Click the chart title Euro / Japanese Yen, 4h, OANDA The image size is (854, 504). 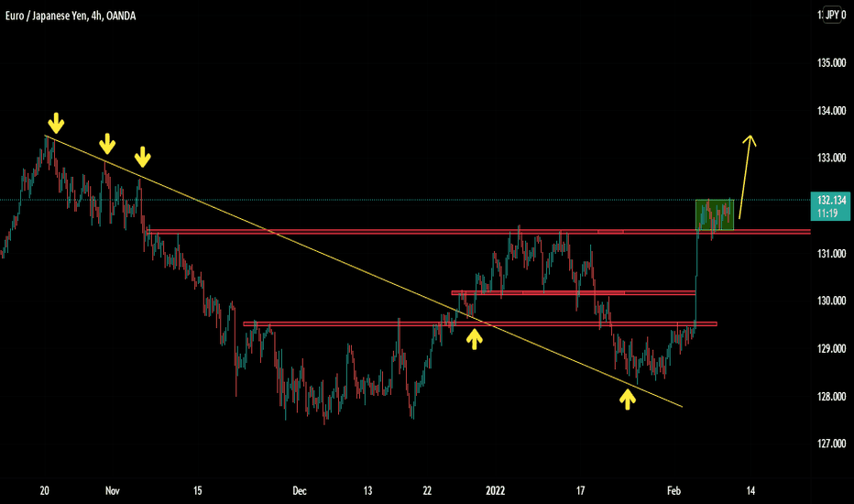[71, 16]
